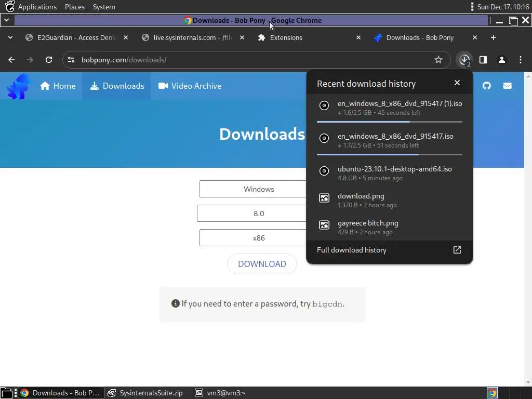Click the page vertical scrollbar
Viewport: 532px width, 399px height.
point(528,229)
